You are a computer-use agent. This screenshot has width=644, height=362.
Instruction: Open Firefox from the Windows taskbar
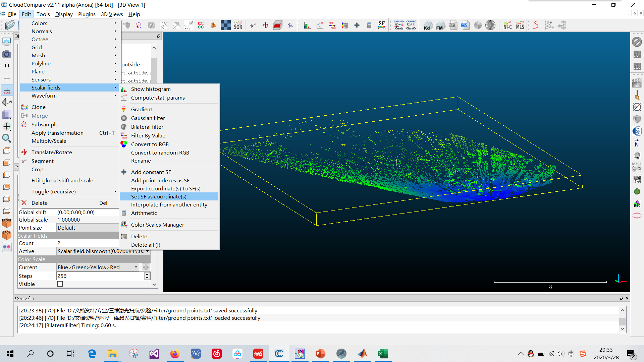[175, 354]
